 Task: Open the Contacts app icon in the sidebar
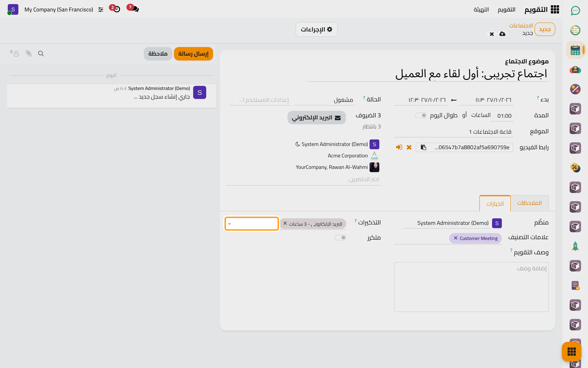575,70
